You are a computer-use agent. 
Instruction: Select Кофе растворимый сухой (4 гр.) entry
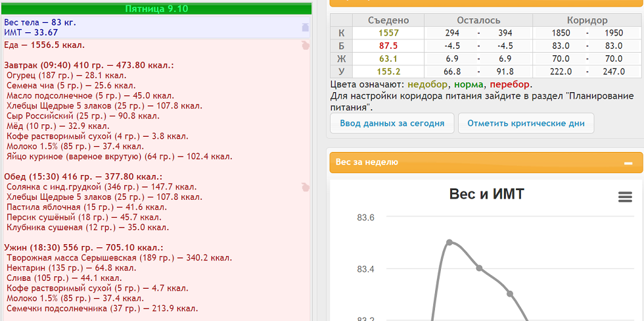97,136
